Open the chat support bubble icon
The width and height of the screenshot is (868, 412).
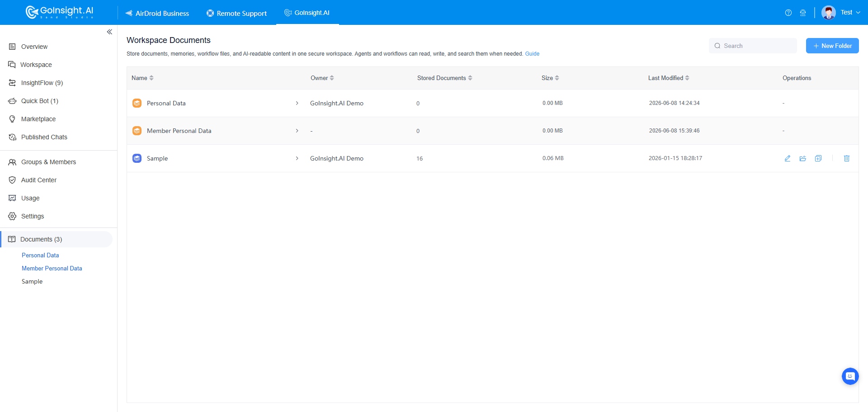(850, 376)
